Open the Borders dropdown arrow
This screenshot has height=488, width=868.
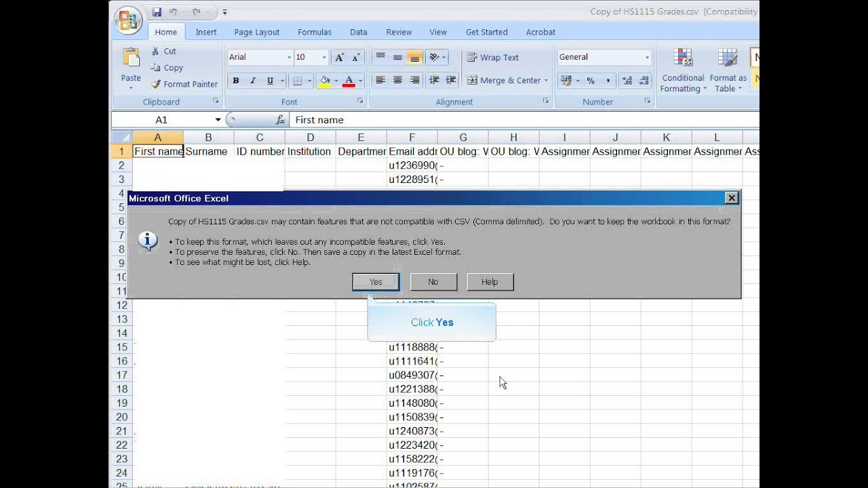[x=309, y=81]
